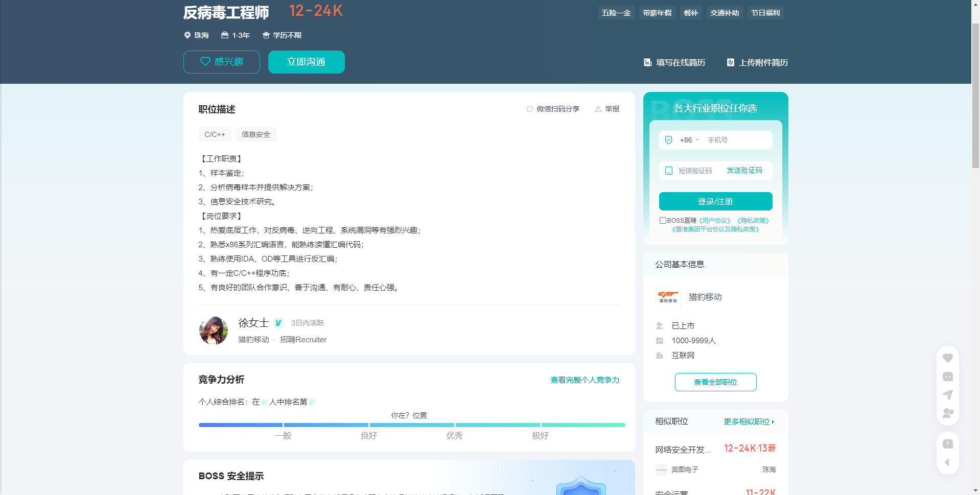
Task: Click 发送验证码 to send the code
Action: 744,171
